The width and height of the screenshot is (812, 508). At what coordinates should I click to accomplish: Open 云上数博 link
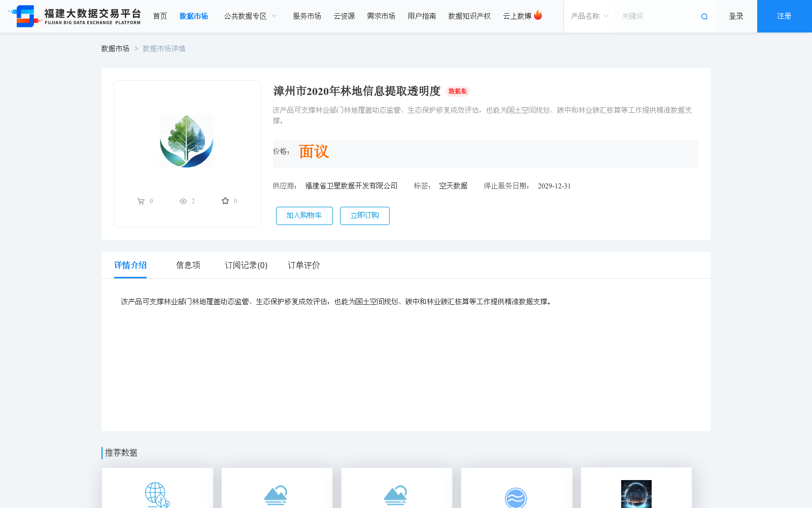(x=517, y=16)
